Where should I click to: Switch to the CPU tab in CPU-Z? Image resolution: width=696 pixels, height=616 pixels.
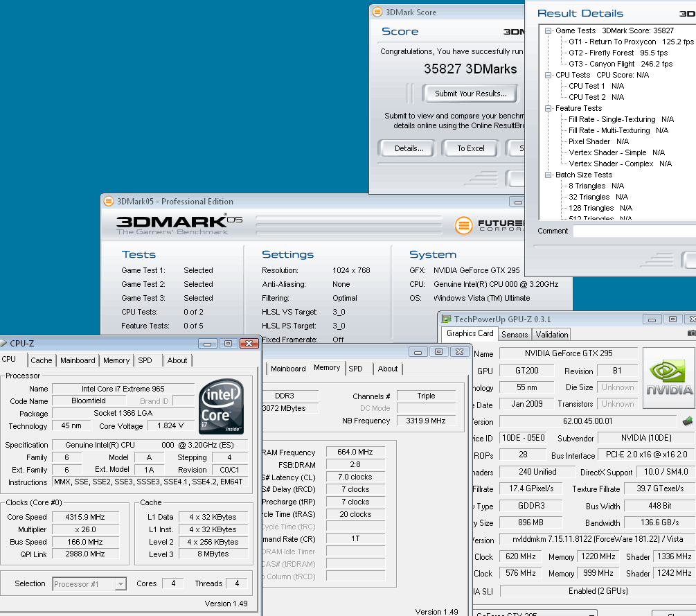click(x=9, y=360)
